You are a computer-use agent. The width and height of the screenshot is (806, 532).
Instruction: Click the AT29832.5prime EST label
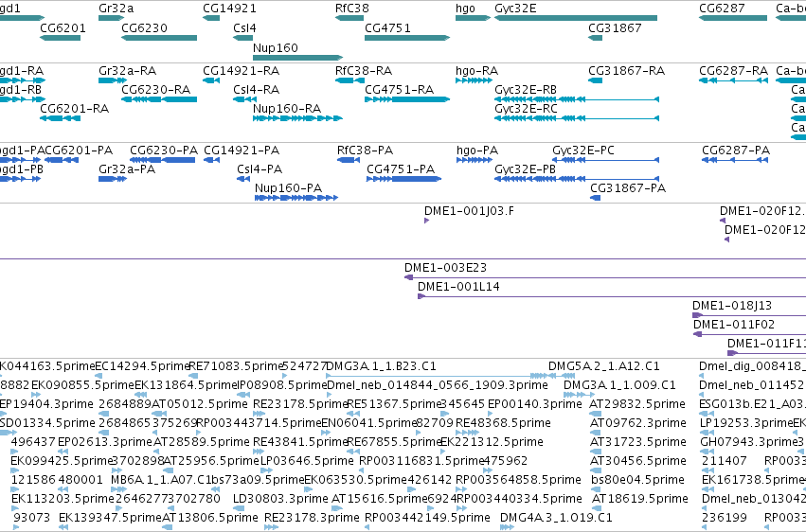point(637,404)
